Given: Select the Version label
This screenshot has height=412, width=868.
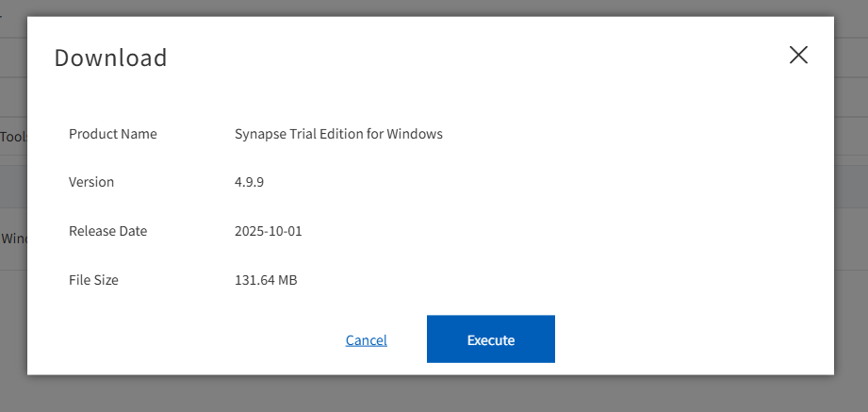Looking at the screenshot, I should (91, 182).
